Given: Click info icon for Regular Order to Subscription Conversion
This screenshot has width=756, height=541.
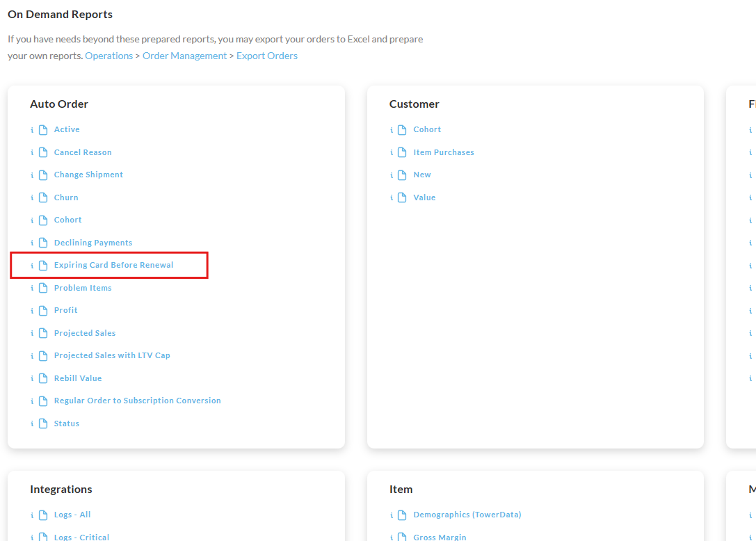Looking at the screenshot, I should (x=32, y=401).
